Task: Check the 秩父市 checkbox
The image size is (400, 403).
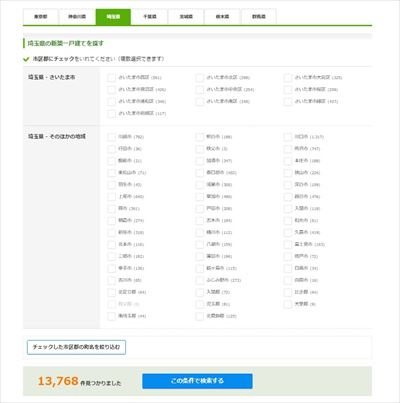Action: 200,149
